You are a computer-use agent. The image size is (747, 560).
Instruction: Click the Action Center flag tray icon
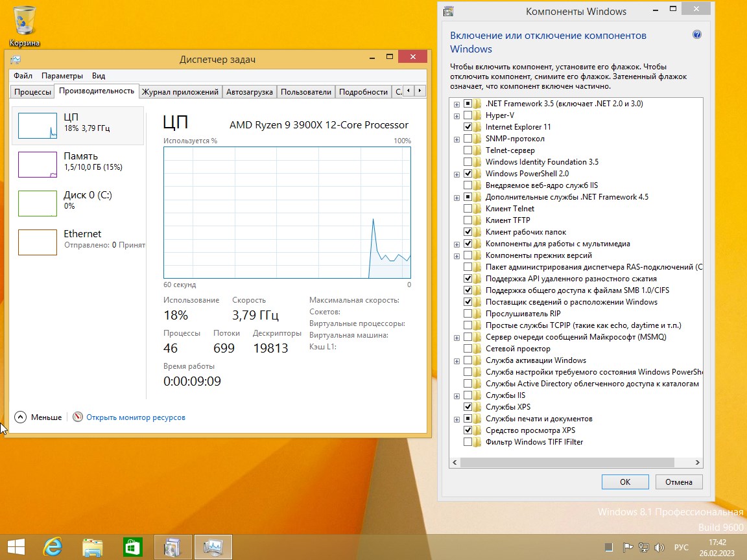coord(628,547)
